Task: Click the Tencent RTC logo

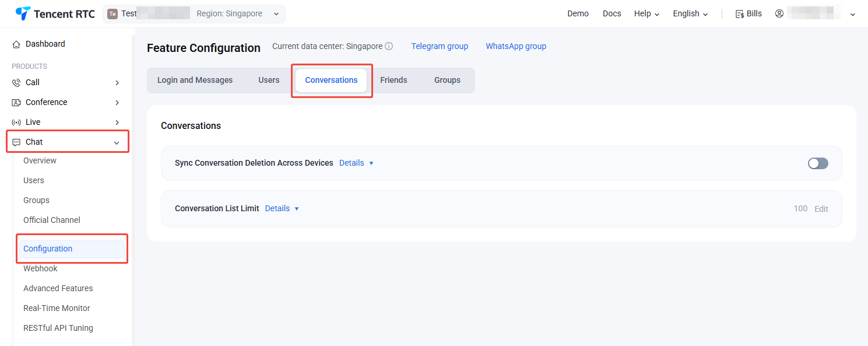Action: pos(55,13)
